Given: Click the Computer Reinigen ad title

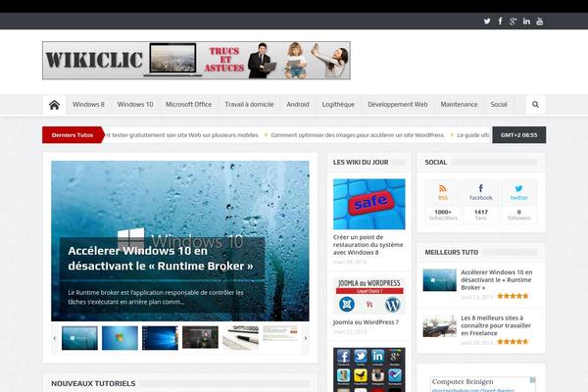Looking at the screenshot, I should [463, 381].
